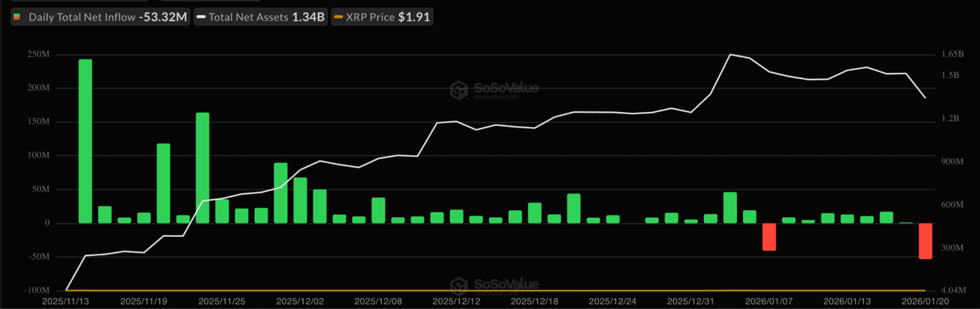Click the 2025/11/13 date label on x-axis
This screenshot has width=980, height=309.
[66, 301]
